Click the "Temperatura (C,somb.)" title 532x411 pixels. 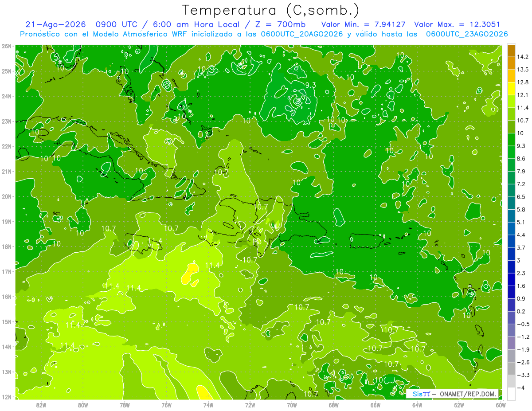[x=271, y=10]
